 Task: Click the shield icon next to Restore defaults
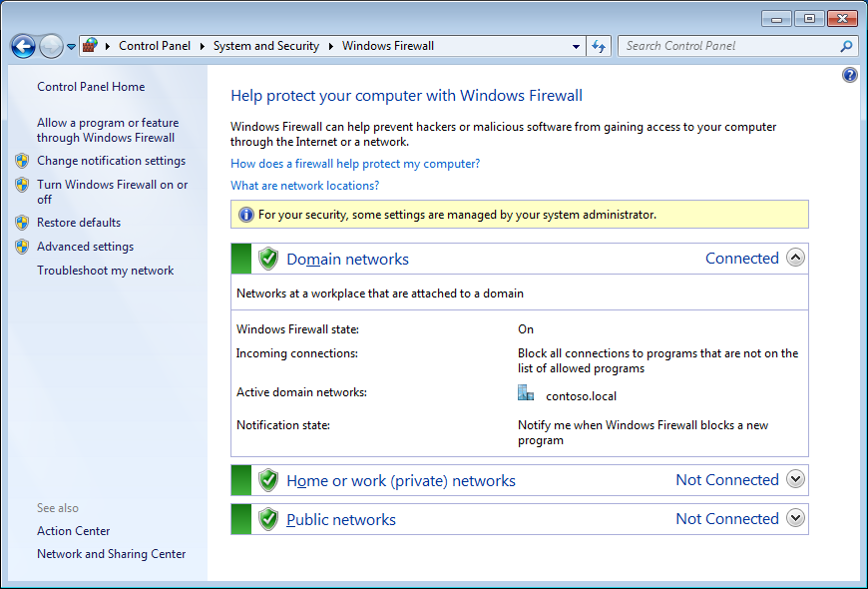pos(22,223)
